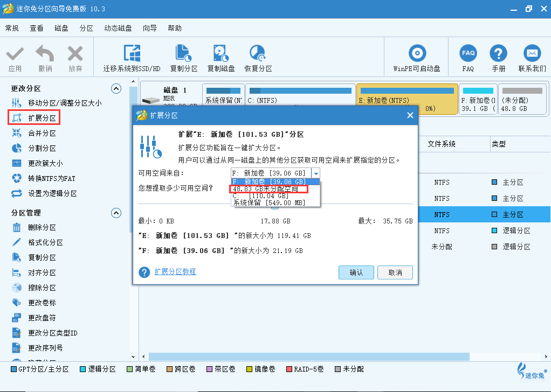Image resolution: width=551 pixels, height=392 pixels.
Task: Open the 常规 menu
Action: [x=12, y=28]
